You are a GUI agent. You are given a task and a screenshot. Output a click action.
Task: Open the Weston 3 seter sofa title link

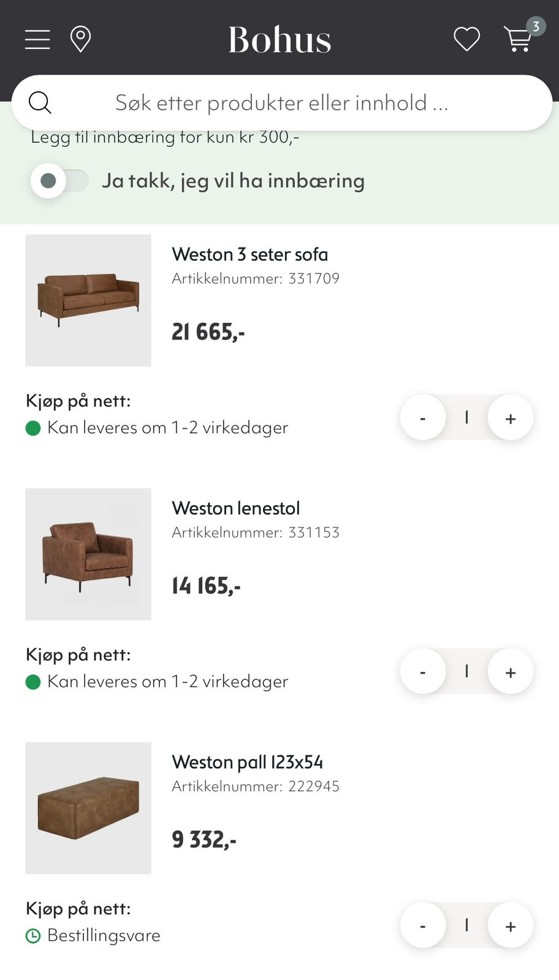coord(250,254)
